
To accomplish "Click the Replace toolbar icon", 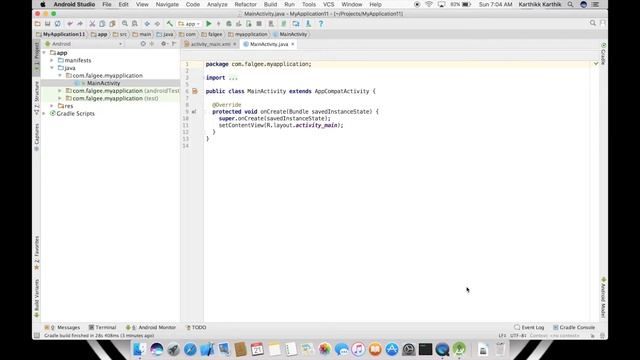I will [135, 24].
